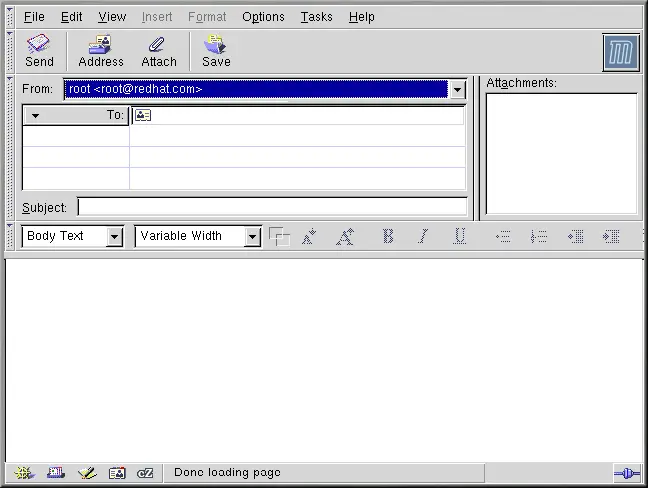Image resolution: width=648 pixels, height=488 pixels.
Task: Click the Attach paperclip icon
Action: point(158,51)
